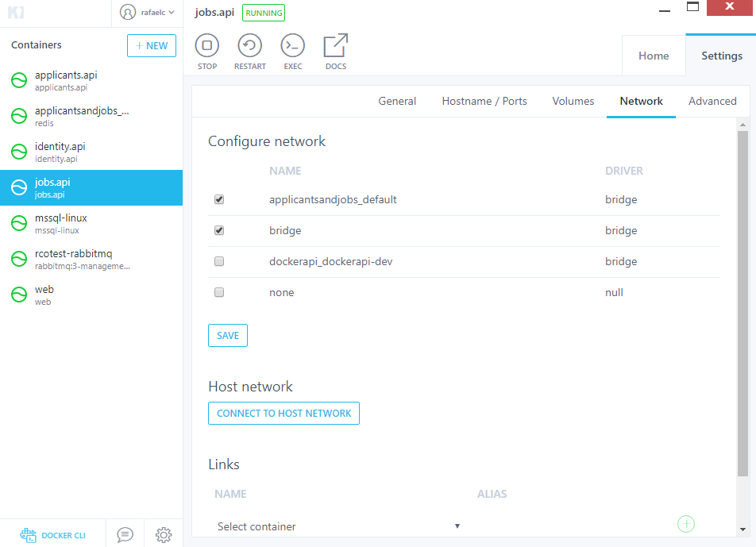
Task: Open Docker CLI whale icon
Action: click(x=28, y=535)
